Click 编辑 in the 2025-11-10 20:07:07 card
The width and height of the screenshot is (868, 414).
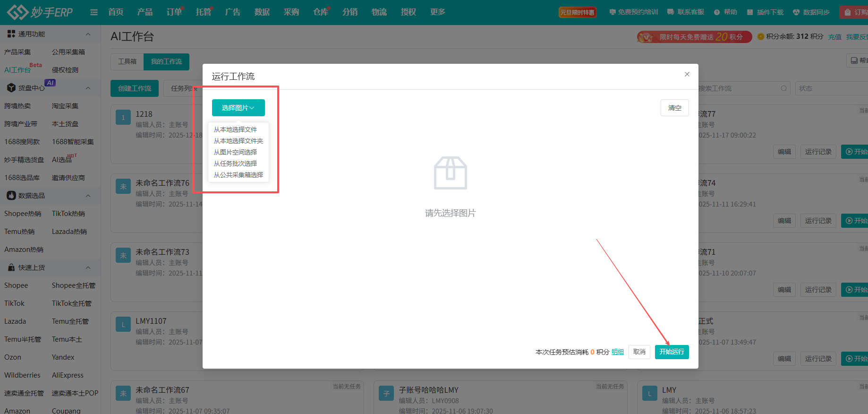tap(784, 290)
